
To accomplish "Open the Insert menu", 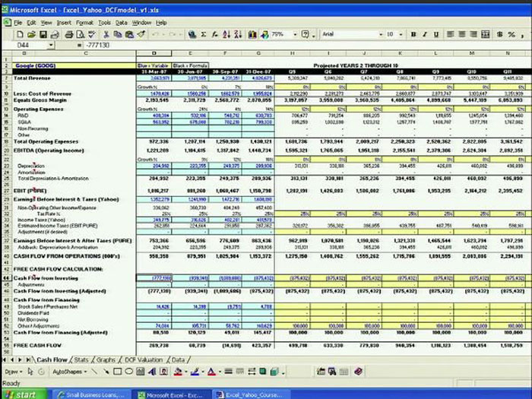I will [64, 23].
